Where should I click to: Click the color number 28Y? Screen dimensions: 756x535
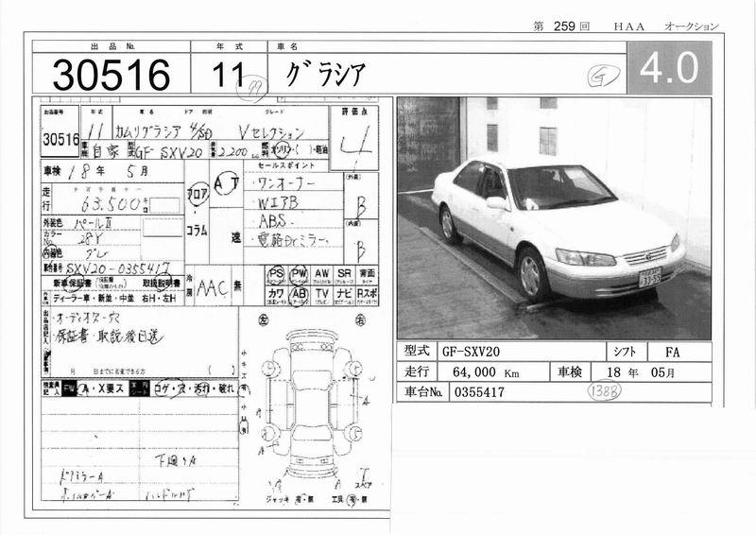(91, 238)
